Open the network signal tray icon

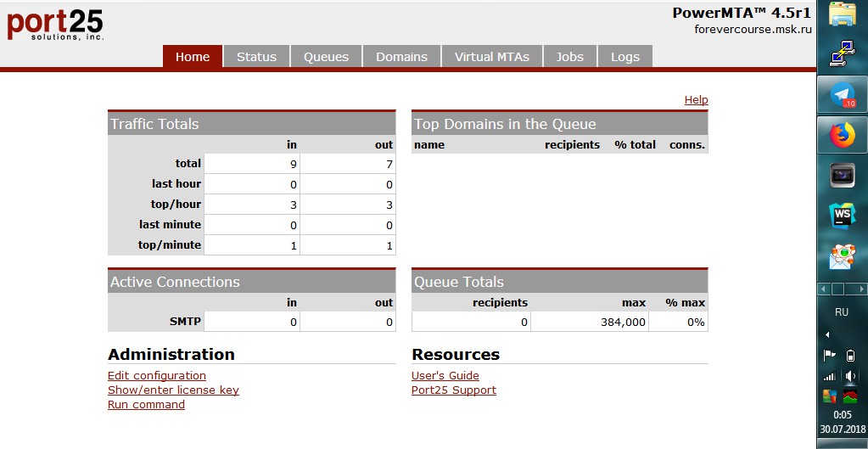tap(829, 377)
